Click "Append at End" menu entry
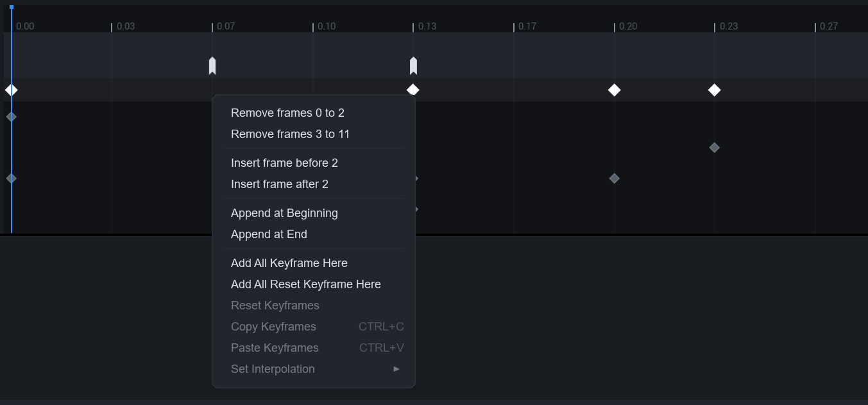 point(269,234)
